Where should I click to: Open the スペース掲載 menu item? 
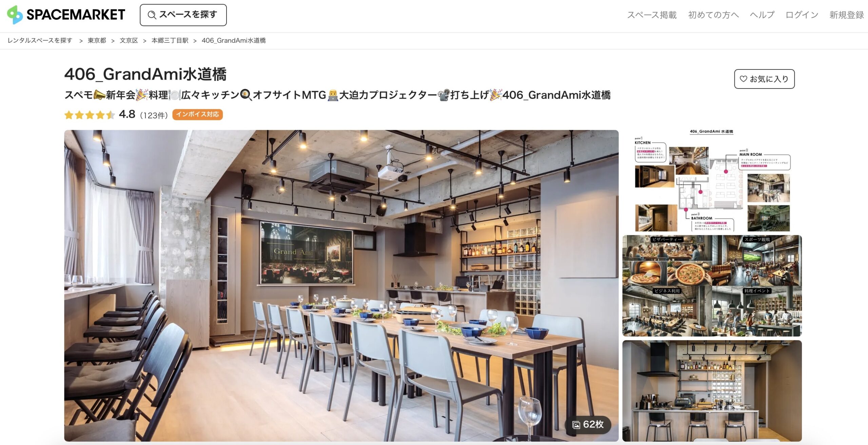pyautogui.click(x=652, y=15)
